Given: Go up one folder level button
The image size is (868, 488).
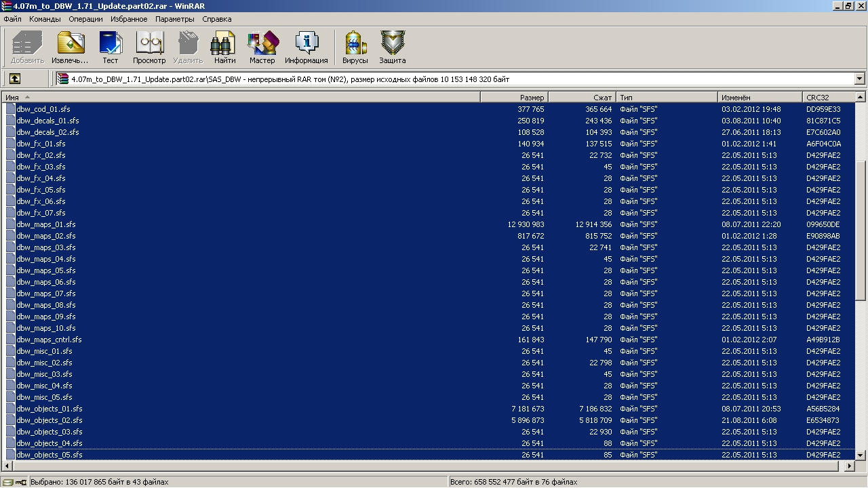Looking at the screenshot, I should (x=15, y=79).
